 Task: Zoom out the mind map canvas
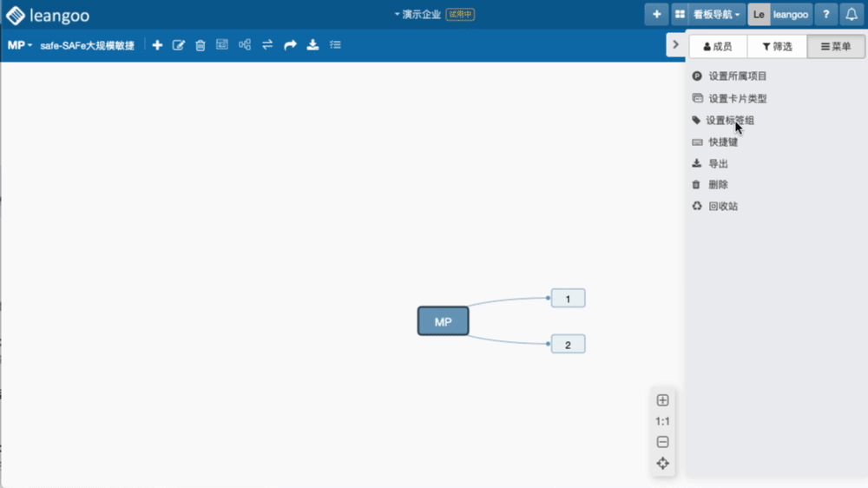coord(662,442)
